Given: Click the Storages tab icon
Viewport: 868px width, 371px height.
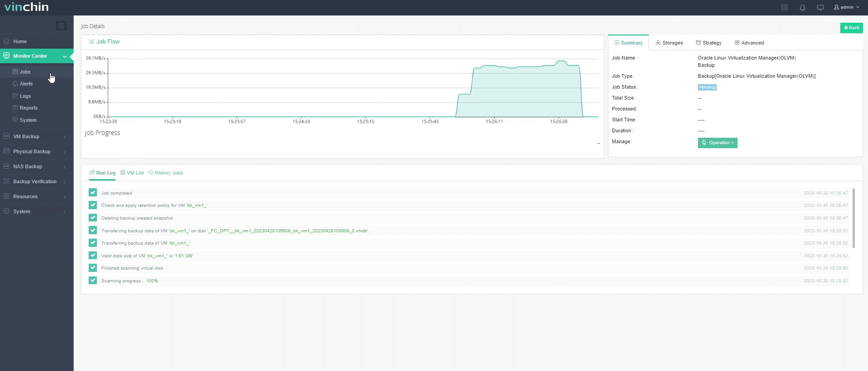Looking at the screenshot, I should 658,43.
